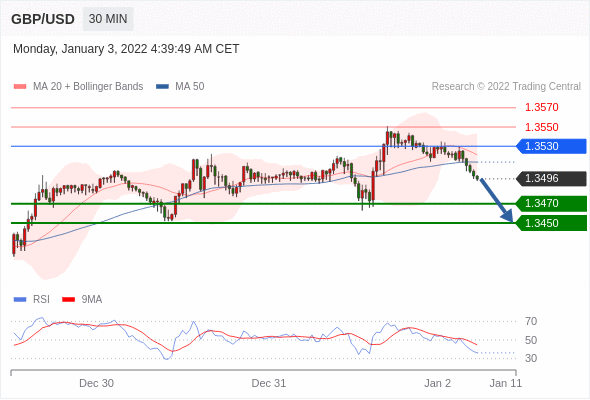Image resolution: width=590 pixels, height=400 pixels.
Task: Click the 'Dec 31' date axis label
Action: coord(269,383)
